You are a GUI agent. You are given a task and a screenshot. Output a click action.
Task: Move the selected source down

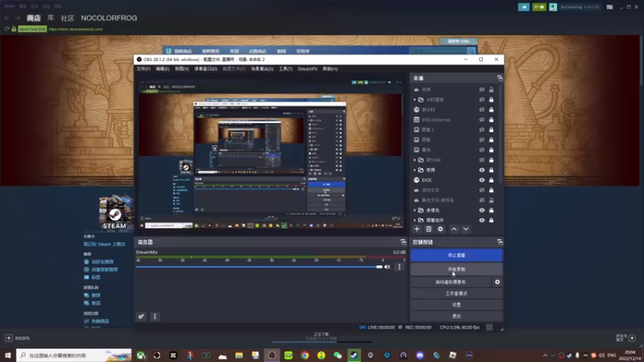[466, 229]
